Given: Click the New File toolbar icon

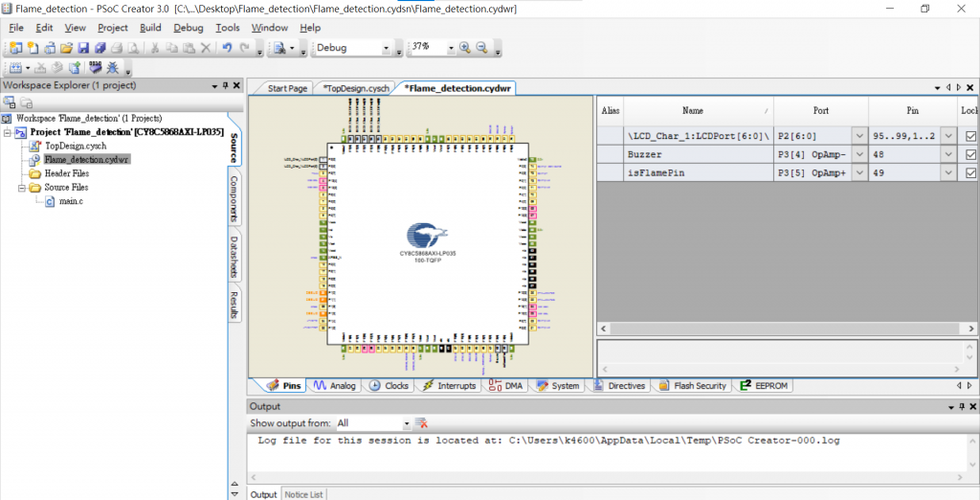Looking at the screenshot, I should tap(33, 48).
